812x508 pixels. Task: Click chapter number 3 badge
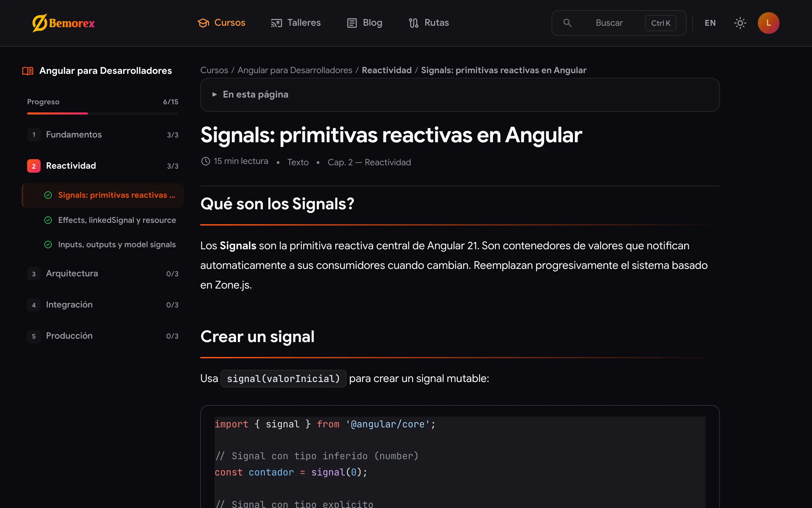[x=34, y=274]
